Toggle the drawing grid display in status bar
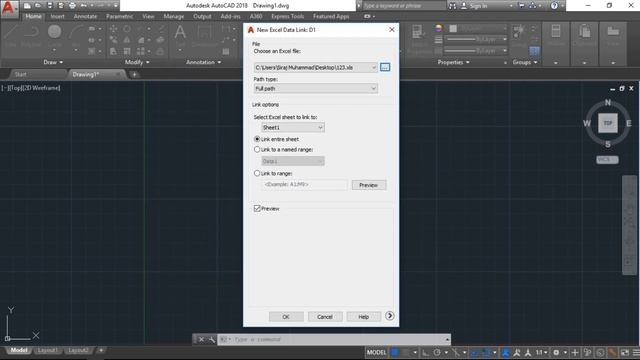Viewport: 640px width, 360px height. coord(395,352)
